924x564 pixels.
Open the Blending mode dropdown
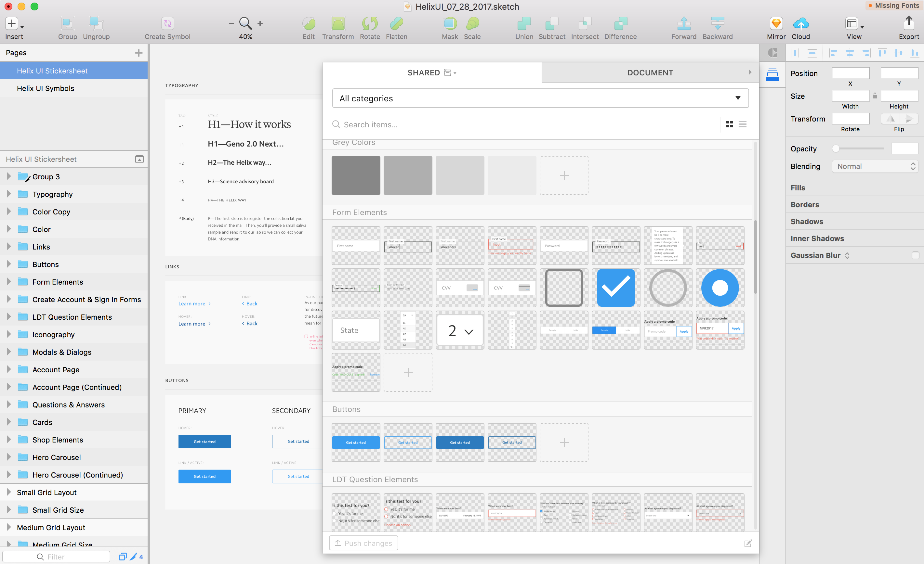875,166
